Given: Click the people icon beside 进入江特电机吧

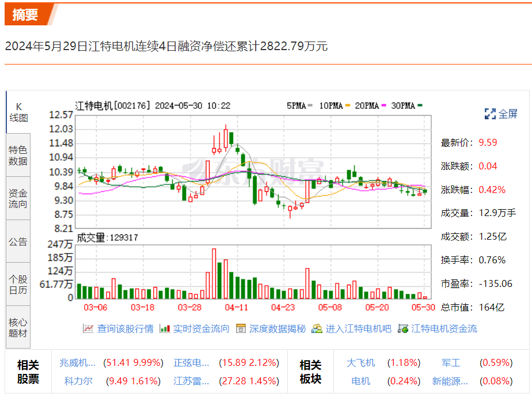Looking at the screenshot, I should pyautogui.click(x=317, y=328).
